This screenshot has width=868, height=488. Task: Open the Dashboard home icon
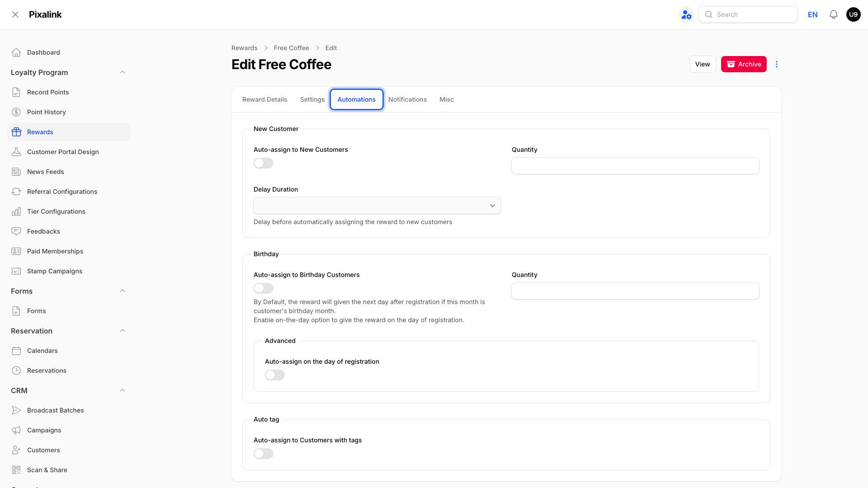tap(16, 52)
